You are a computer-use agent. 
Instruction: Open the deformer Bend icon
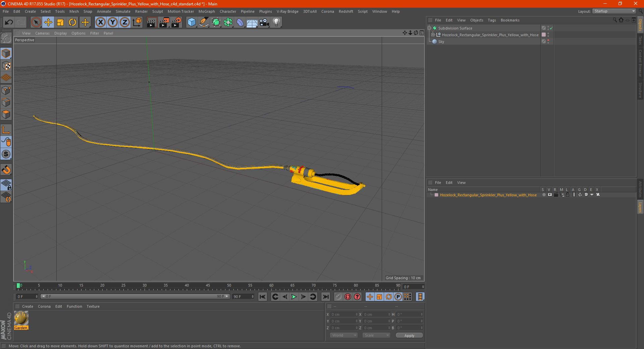point(240,22)
